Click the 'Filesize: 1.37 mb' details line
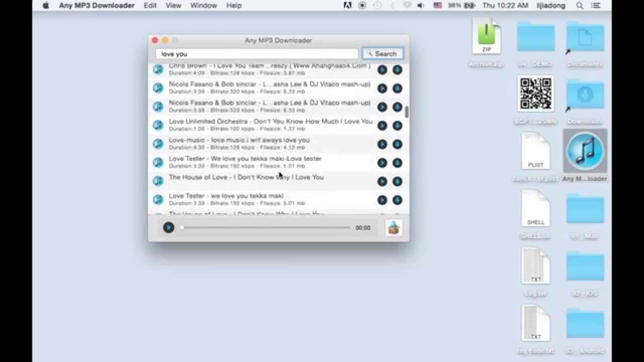The width and height of the screenshot is (644, 362). click(x=237, y=129)
